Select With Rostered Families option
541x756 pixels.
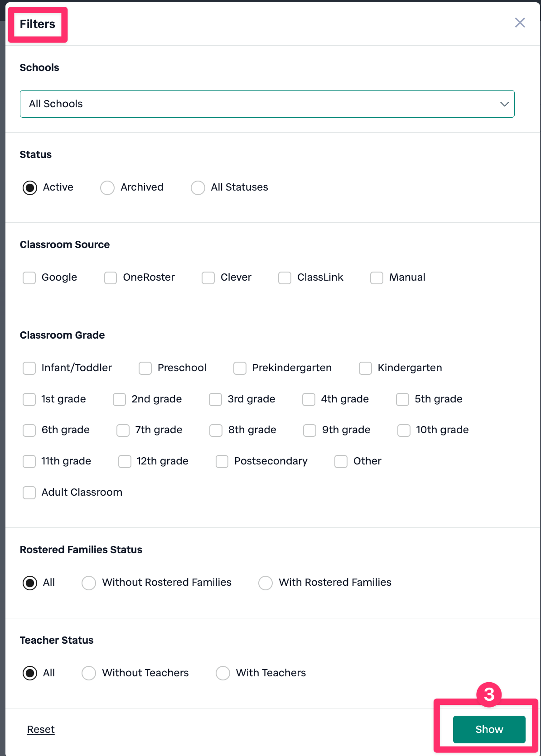266,583
